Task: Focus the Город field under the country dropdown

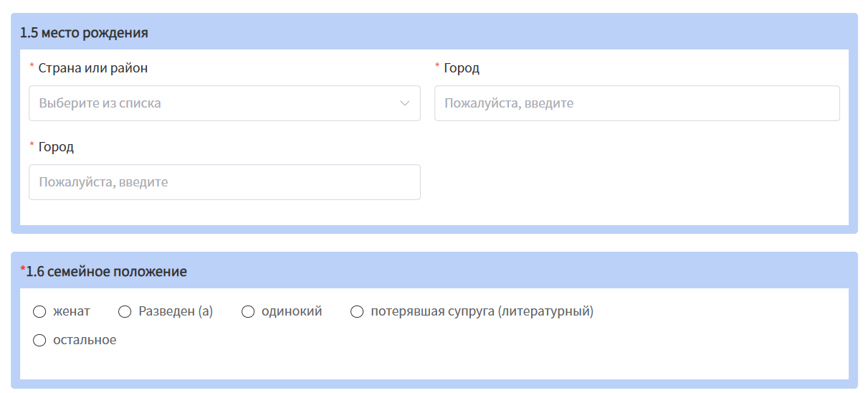Action: point(224,182)
